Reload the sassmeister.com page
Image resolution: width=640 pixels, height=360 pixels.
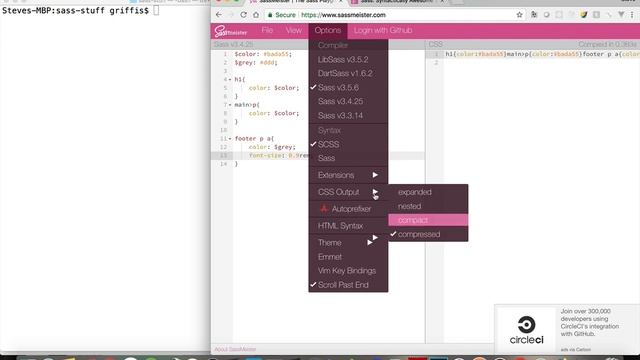tap(243, 15)
